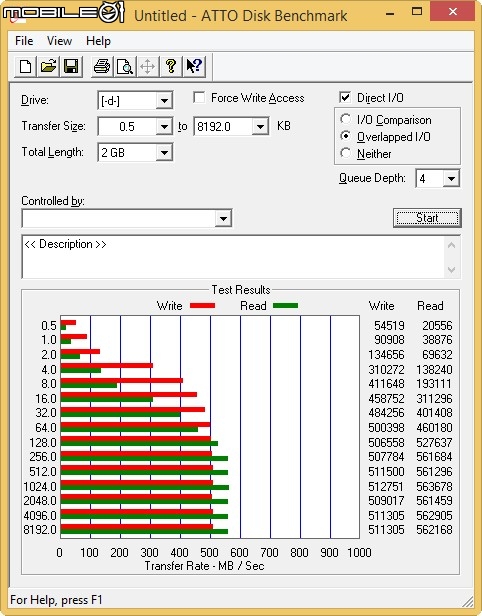Maximize the ATTO Disk Benchmark window
This screenshot has height=616, width=482.
coord(417,12)
